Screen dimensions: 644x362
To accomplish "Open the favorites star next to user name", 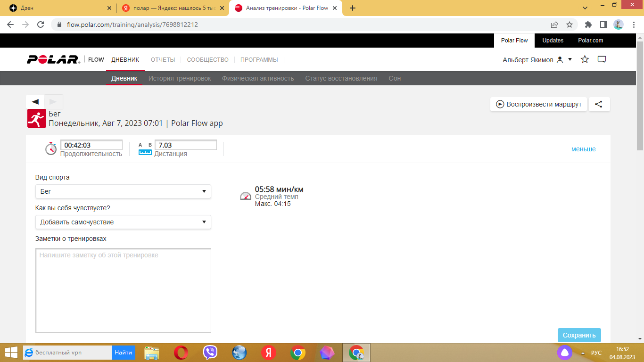I will (585, 59).
